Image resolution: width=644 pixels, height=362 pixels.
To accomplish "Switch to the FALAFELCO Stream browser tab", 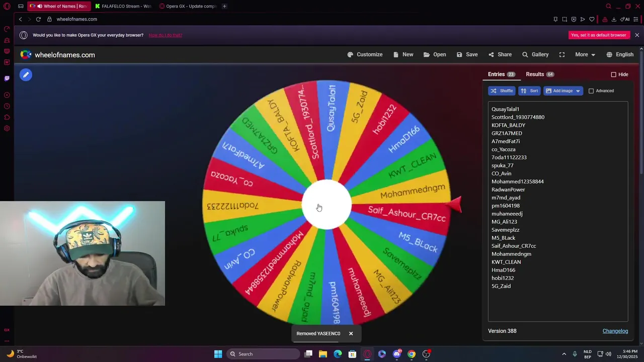I will 123,6.
